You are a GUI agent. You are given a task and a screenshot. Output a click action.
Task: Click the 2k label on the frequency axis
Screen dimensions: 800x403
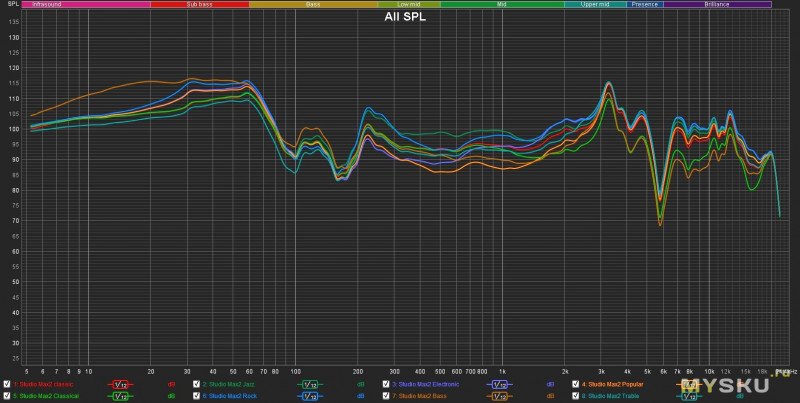click(565, 372)
